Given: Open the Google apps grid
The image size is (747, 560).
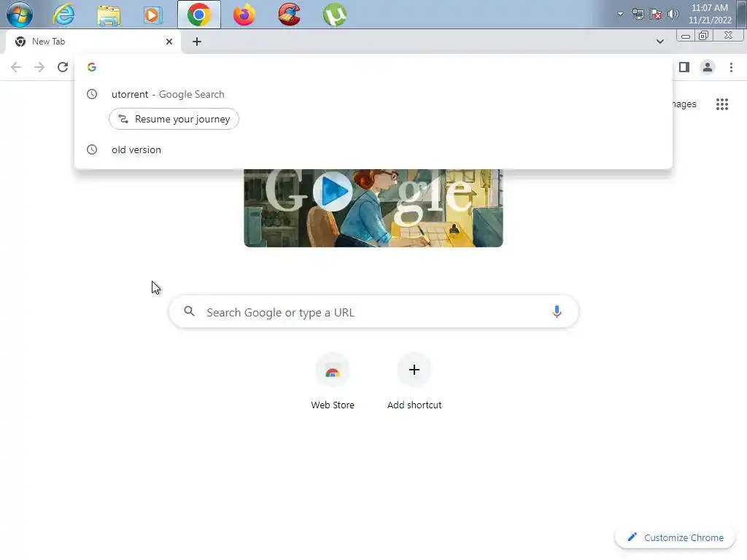Looking at the screenshot, I should click(721, 104).
